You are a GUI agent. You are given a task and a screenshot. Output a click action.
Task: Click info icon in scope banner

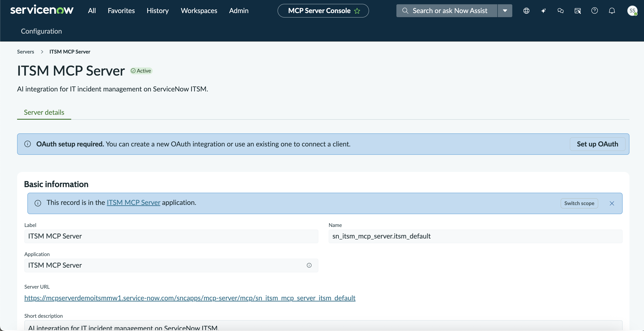38,203
